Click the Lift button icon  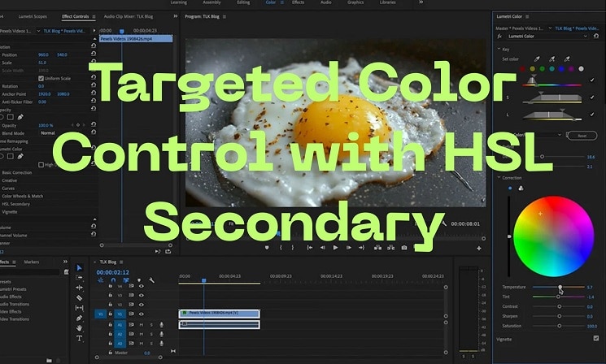pos(377,248)
